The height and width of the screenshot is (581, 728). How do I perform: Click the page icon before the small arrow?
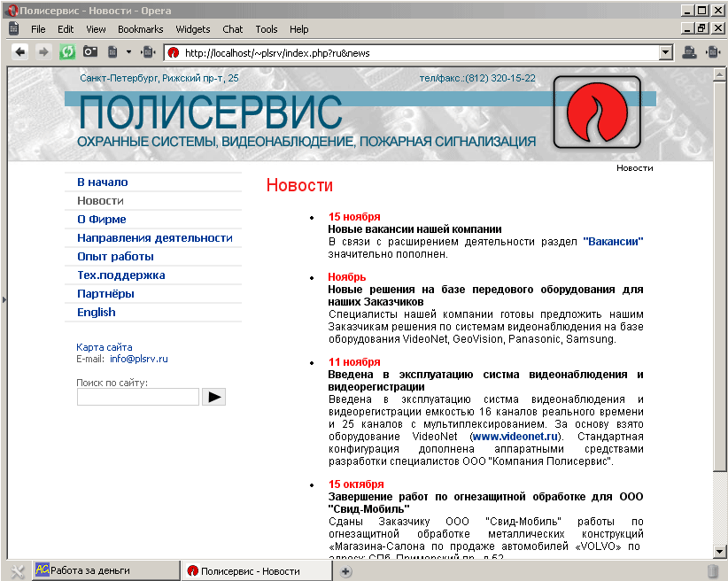(112, 52)
